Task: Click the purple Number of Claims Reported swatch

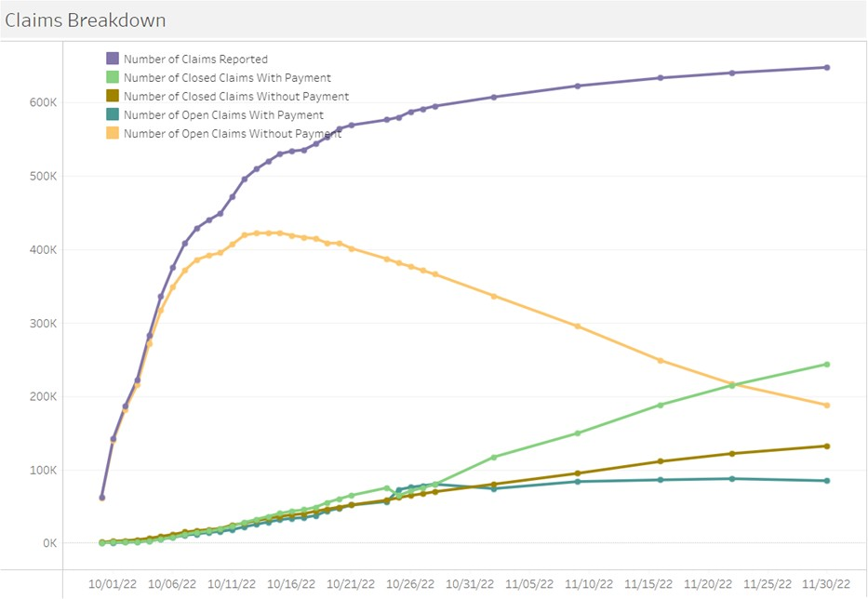Action: click(113, 60)
